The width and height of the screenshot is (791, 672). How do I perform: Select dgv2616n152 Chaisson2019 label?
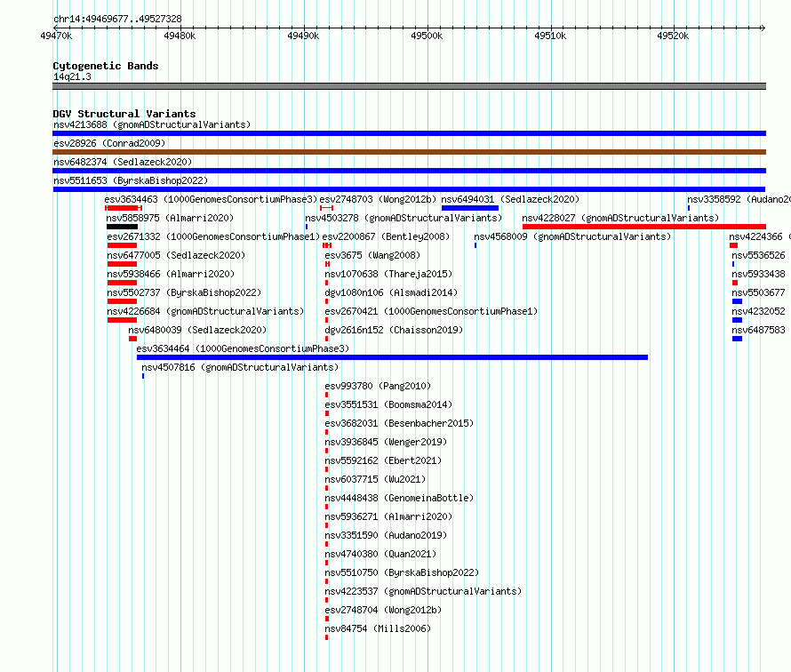click(x=394, y=330)
